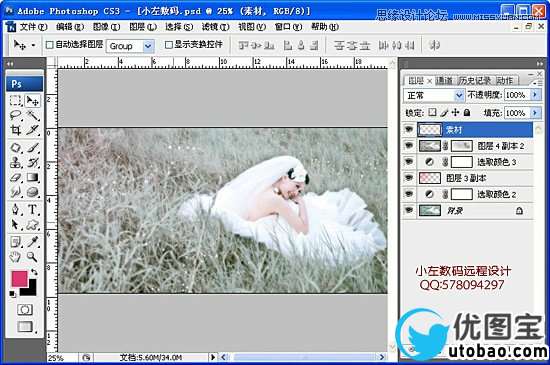550x365 pixels.
Task: Switch to the 动作 tab
Action: click(x=504, y=81)
